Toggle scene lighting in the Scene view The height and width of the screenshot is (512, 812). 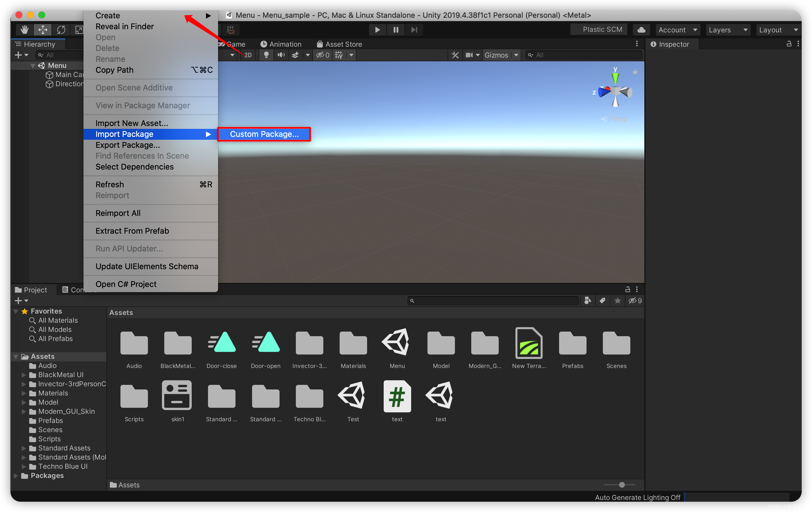266,55
